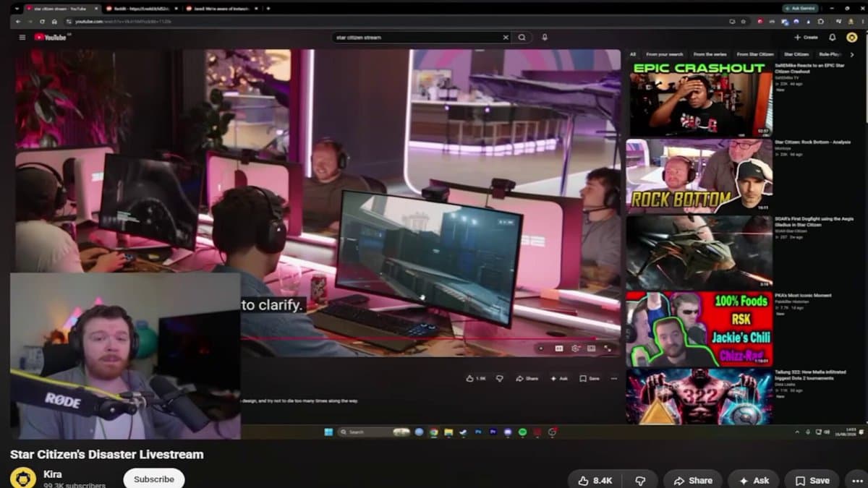The height and width of the screenshot is (488, 868).
Task: Open File Explorer from the taskbar
Action: point(448,432)
